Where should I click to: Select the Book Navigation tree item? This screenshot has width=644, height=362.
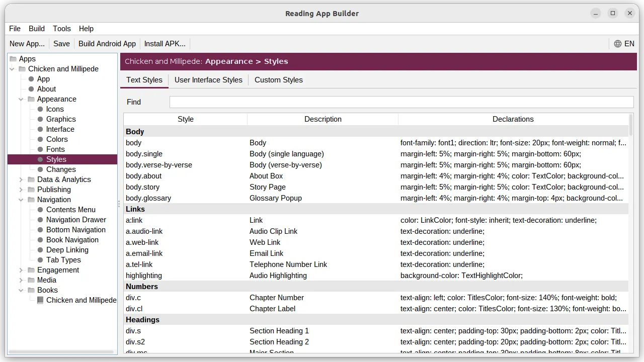point(72,240)
